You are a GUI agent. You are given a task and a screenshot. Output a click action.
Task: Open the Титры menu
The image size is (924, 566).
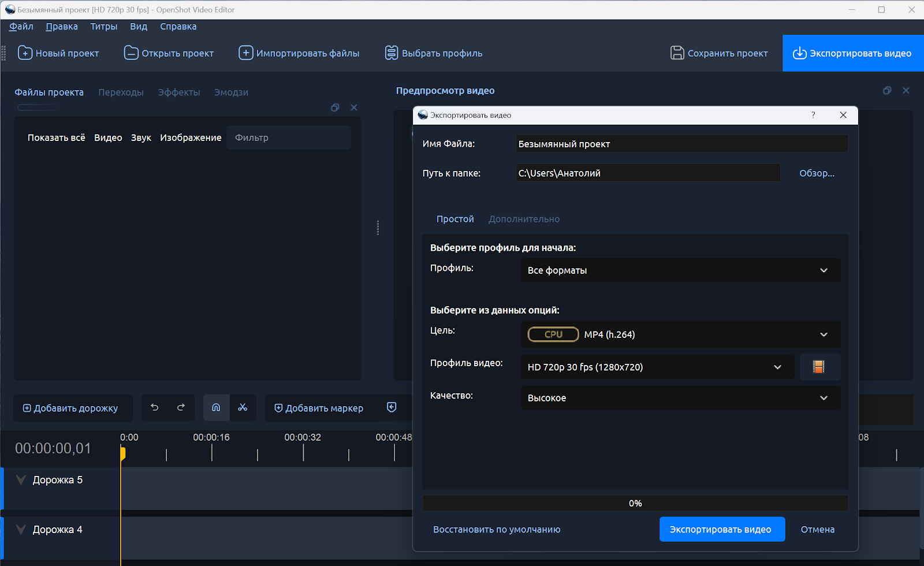pos(104,27)
